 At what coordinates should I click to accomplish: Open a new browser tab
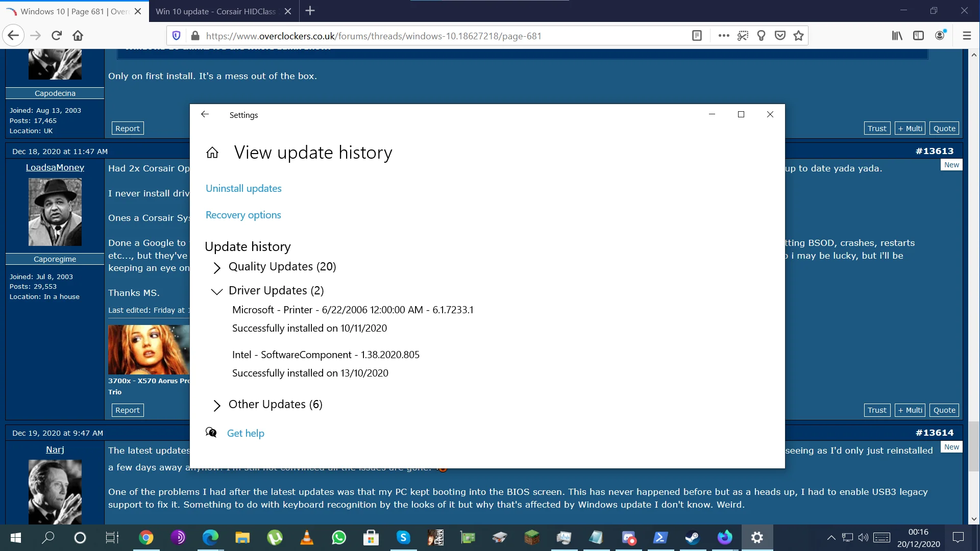(310, 11)
